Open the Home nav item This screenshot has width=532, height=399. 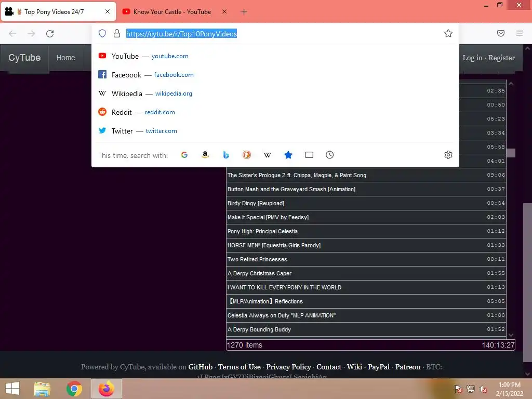[x=66, y=58]
